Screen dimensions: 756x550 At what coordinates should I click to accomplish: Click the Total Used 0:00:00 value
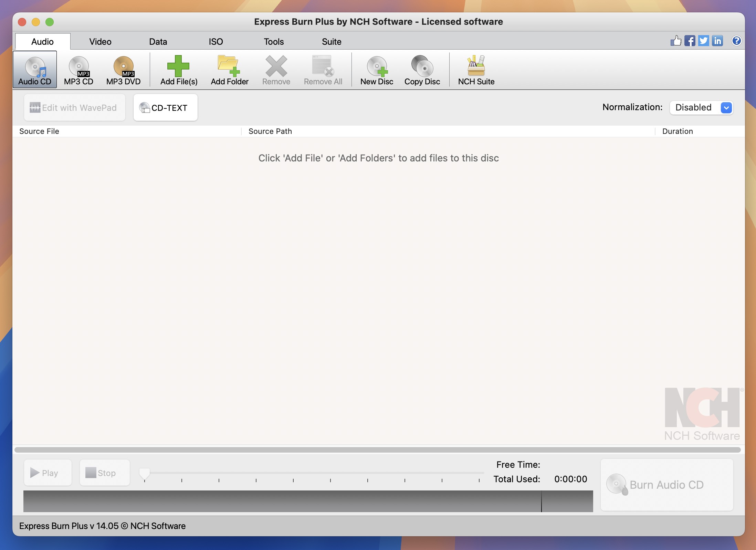pos(571,479)
